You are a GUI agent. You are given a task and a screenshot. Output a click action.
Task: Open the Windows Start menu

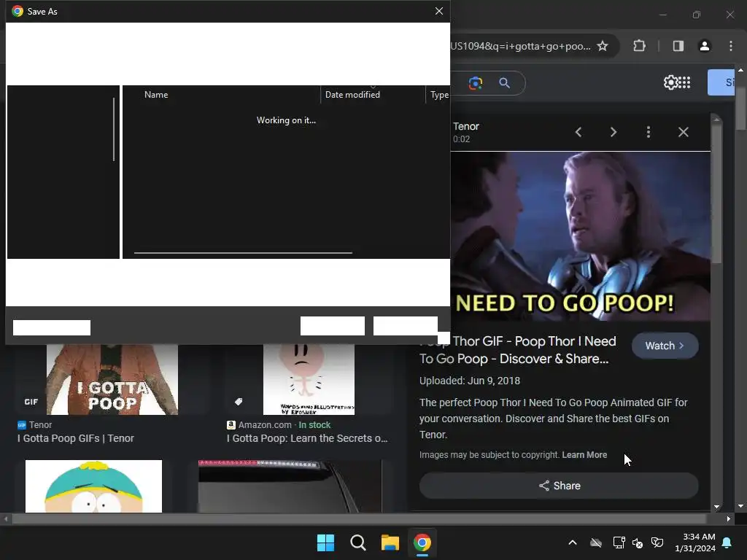click(326, 542)
